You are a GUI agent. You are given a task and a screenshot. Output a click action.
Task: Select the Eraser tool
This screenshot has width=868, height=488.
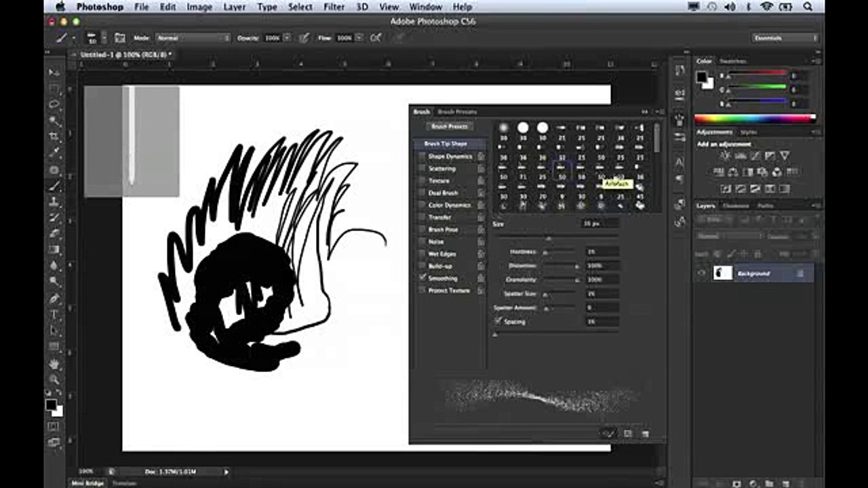pos(54,234)
